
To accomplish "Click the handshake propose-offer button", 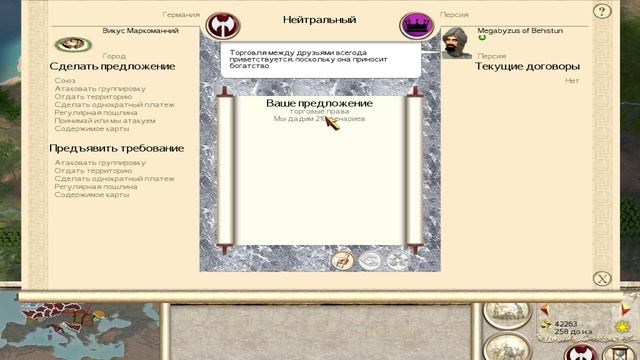I will pyautogui.click(x=342, y=260).
